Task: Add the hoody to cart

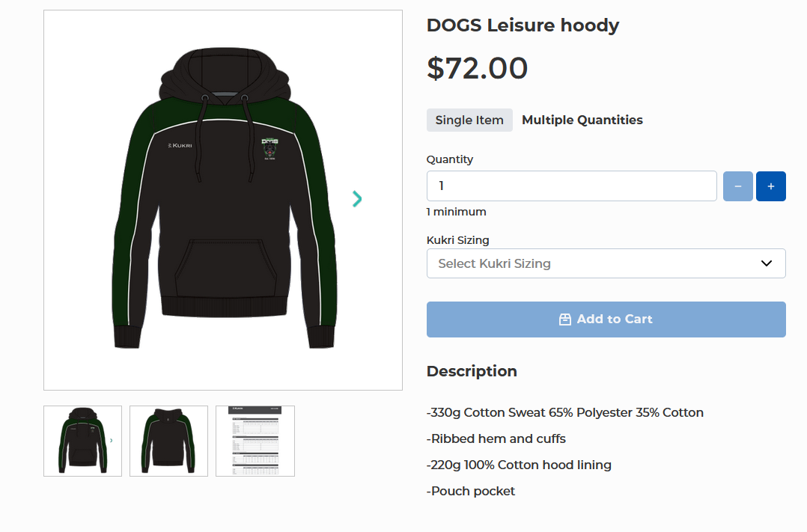Action: coord(606,319)
